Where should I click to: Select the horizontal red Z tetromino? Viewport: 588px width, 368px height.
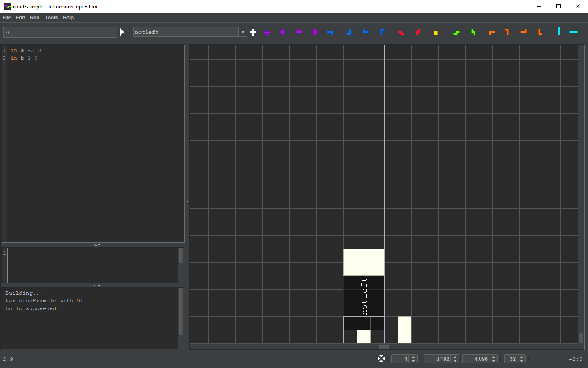click(x=401, y=33)
